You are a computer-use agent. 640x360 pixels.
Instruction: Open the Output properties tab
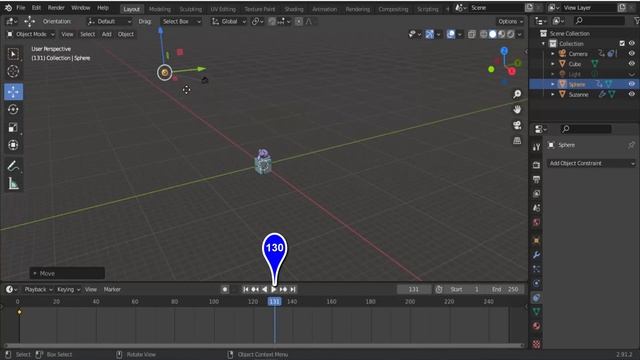pos(536,179)
